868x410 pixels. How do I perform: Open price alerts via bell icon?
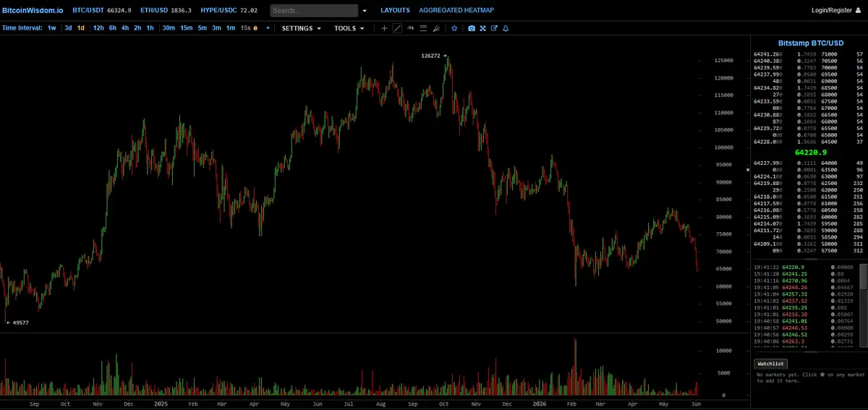coord(506,28)
